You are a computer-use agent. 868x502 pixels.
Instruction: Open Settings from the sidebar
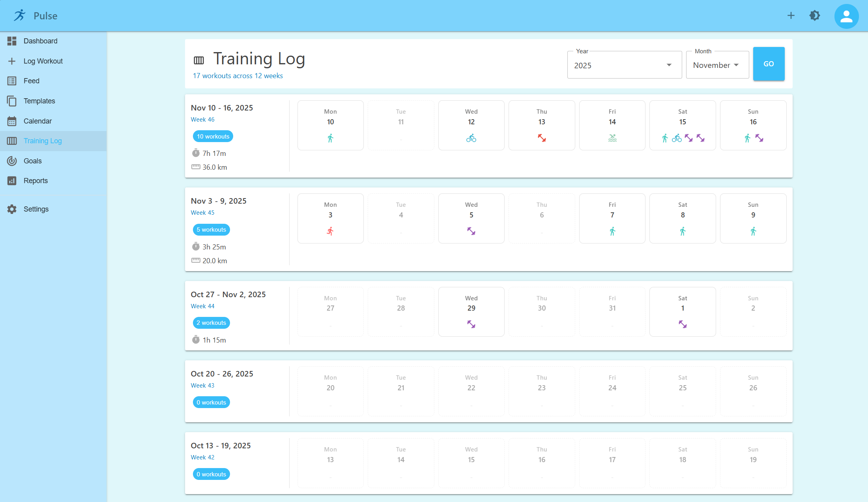pyautogui.click(x=36, y=209)
